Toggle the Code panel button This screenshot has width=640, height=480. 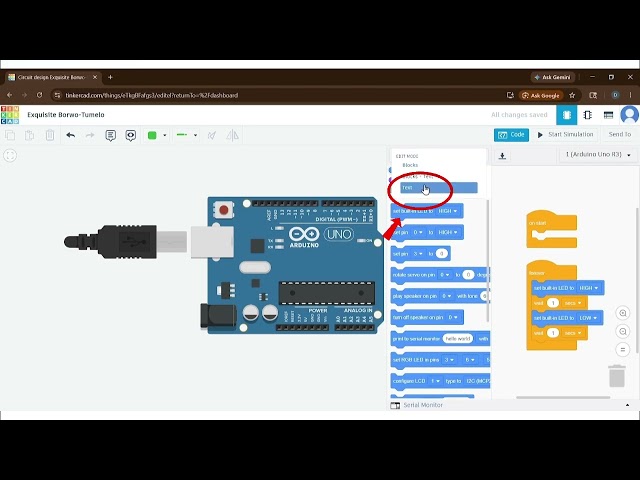tap(511, 135)
